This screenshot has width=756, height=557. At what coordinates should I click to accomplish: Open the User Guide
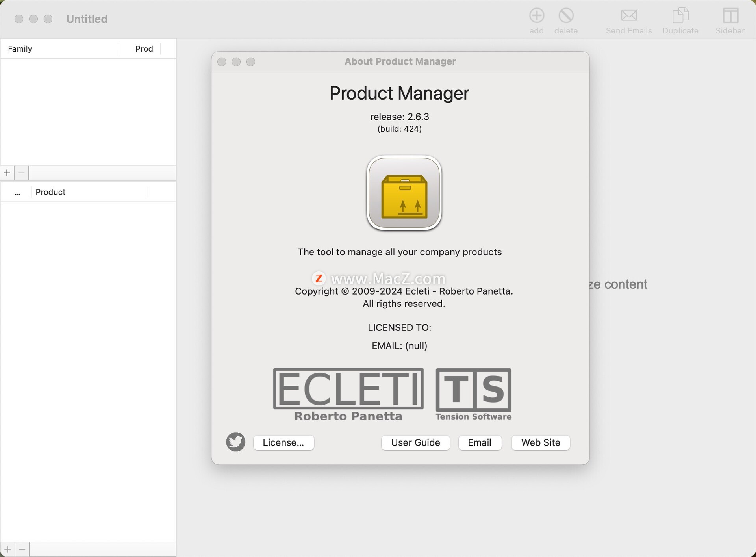click(415, 442)
